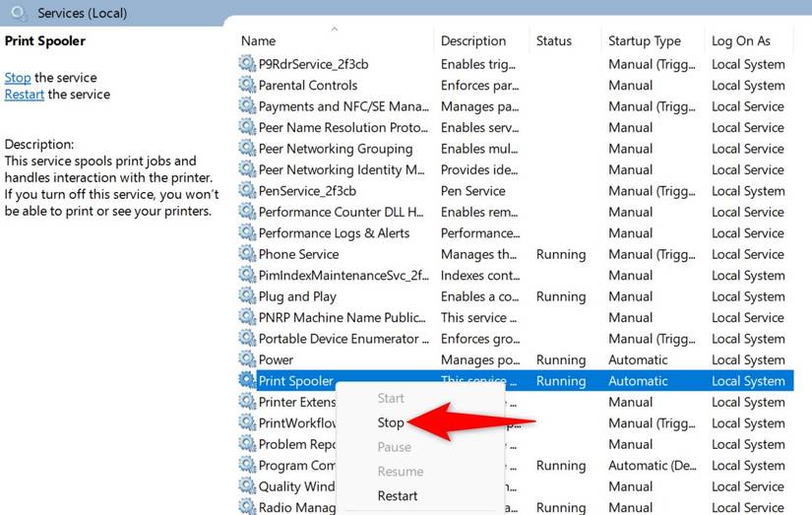Click the Restart the service link
812x515 pixels.
click(x=24, y=95)
